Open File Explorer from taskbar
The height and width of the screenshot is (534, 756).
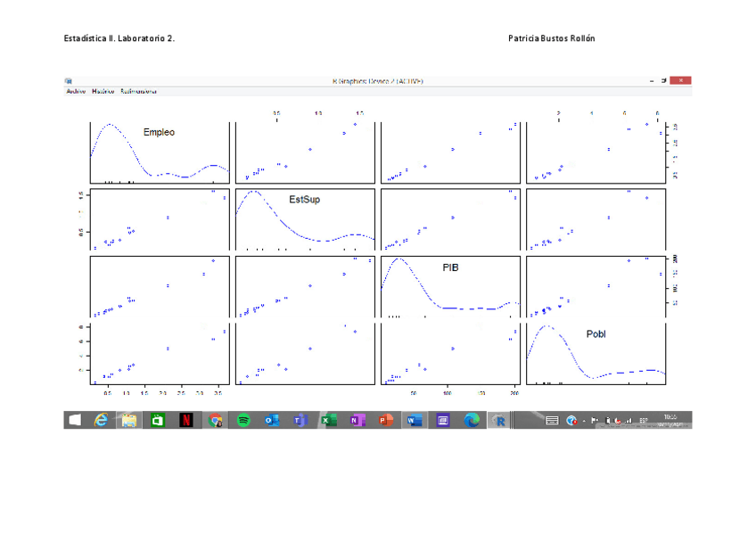[128, 420]
